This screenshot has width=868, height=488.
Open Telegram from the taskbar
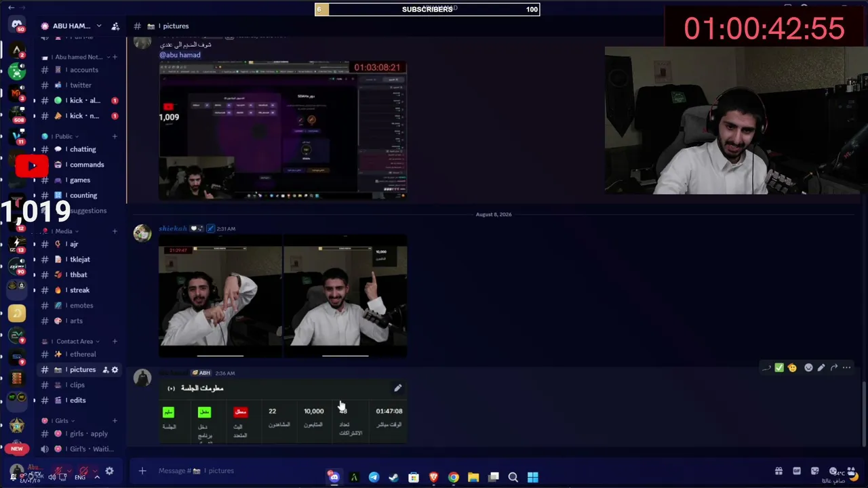pyautogui.click(x=374, y=478)
